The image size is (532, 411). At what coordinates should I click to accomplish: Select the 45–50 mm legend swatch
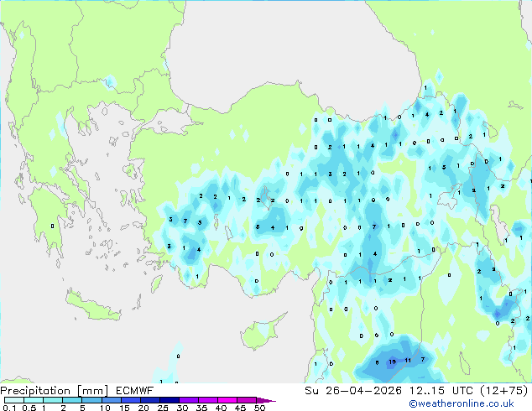point(247,400)
